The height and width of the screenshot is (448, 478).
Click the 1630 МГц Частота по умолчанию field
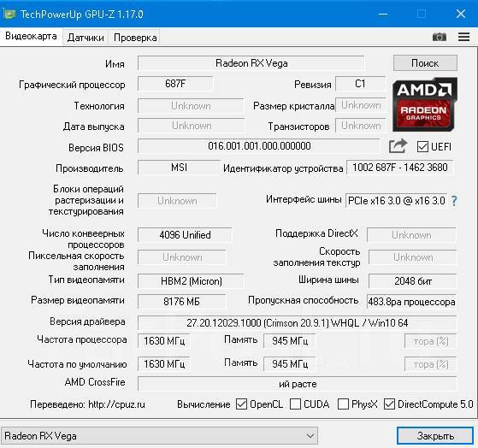pyautogui.click(x=163, y=364)
